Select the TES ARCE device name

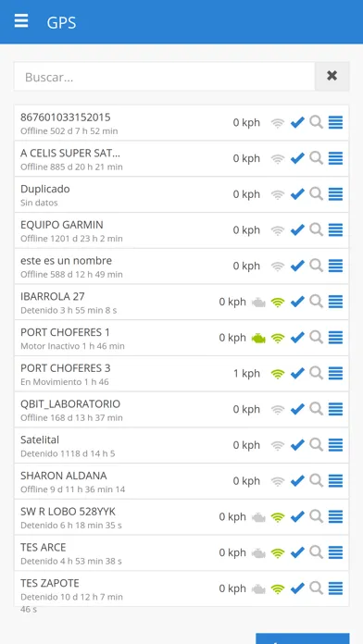point(44,548)
